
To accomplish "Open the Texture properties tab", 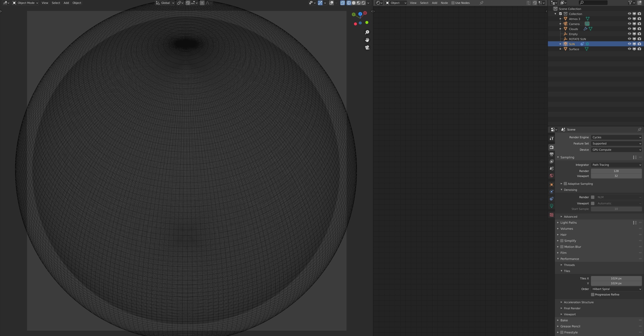I will (x=551, y=215).
